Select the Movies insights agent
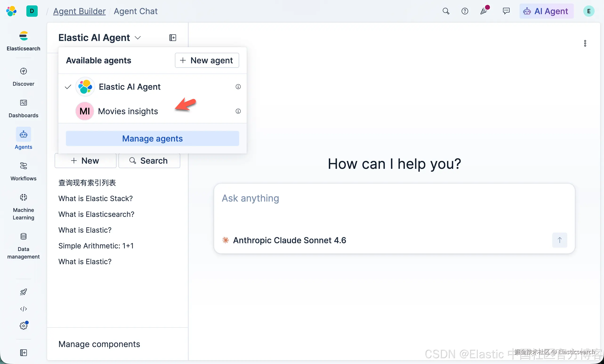This screenshot has width=604, height=364. click(x=153, y=111)
